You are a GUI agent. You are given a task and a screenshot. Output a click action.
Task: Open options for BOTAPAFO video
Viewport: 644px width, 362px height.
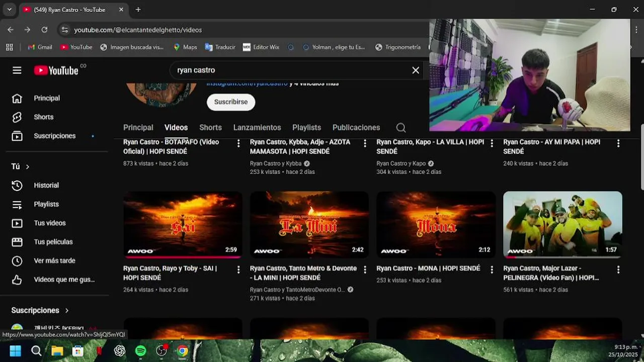pyautogui.click(x=238, y=143)
